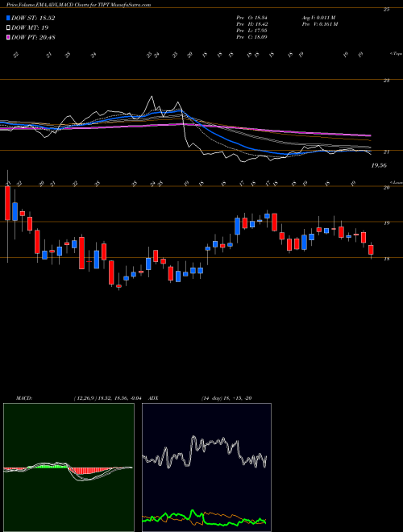The image size is (403, 532).
Task: Click the 20 price axis label
Action: click(x=386, y=188)
